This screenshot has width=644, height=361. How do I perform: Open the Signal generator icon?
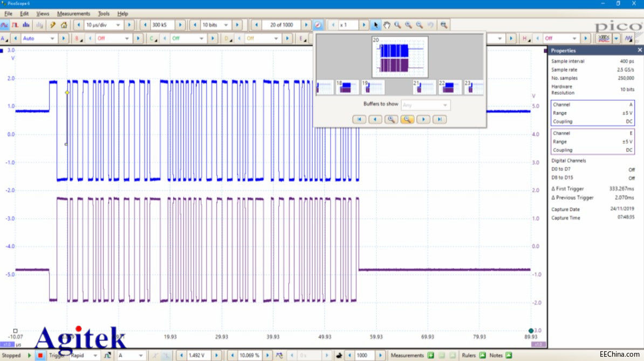[x=629, y=39]
